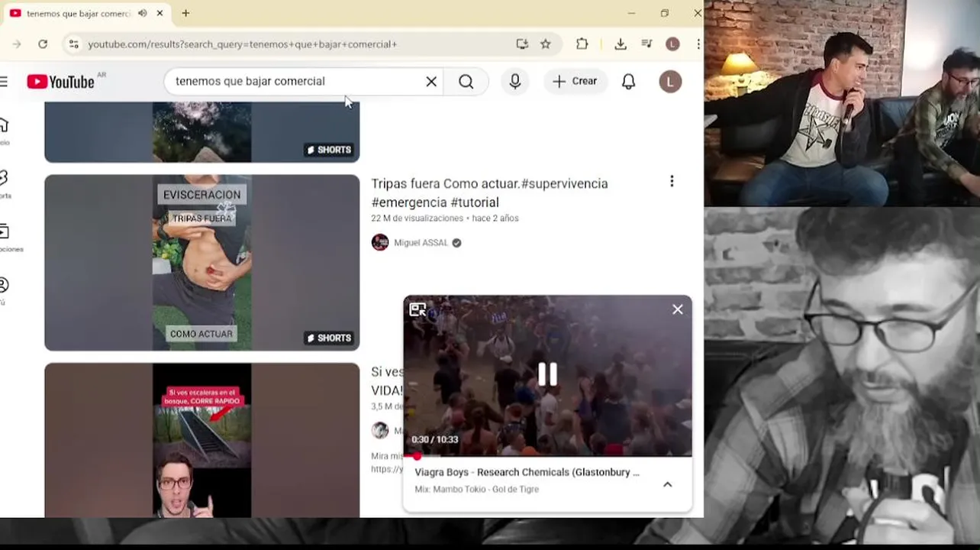Expand the miniplayer playlist chevron

667,484
